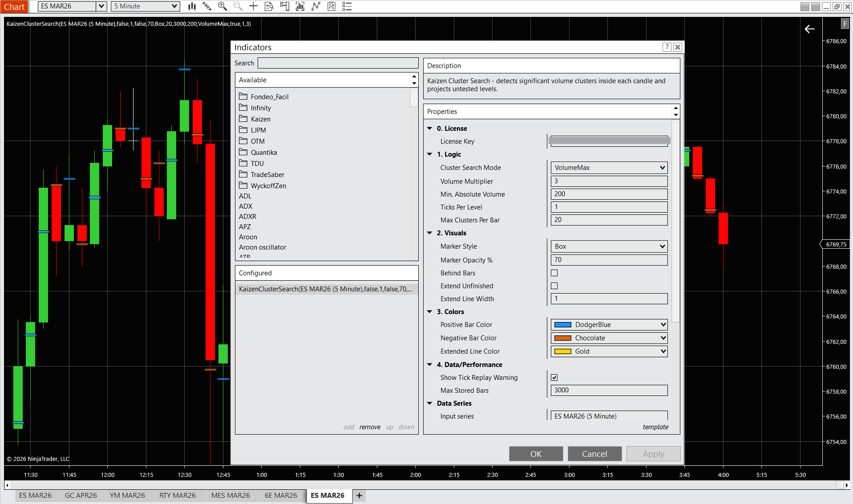Open the Chart Trader icon
This screenshot has height=504, width=853.
[284, 6]
